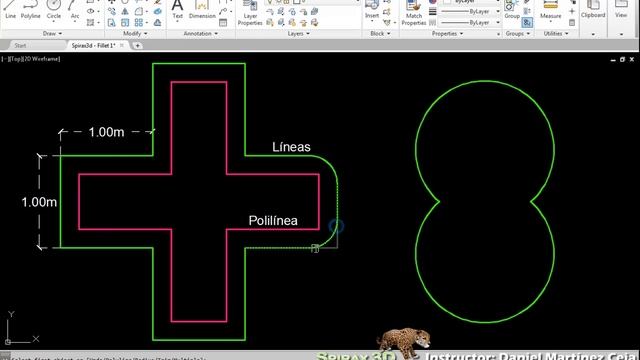640x360 pixels.
Task: Expand the Block panel
Action: [x=380, y=33]
